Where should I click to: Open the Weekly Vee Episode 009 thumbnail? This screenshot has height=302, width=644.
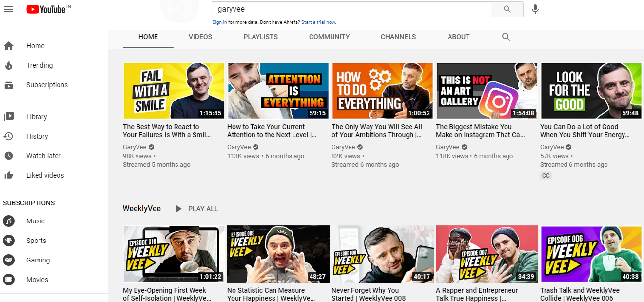(x=278, y=254)
